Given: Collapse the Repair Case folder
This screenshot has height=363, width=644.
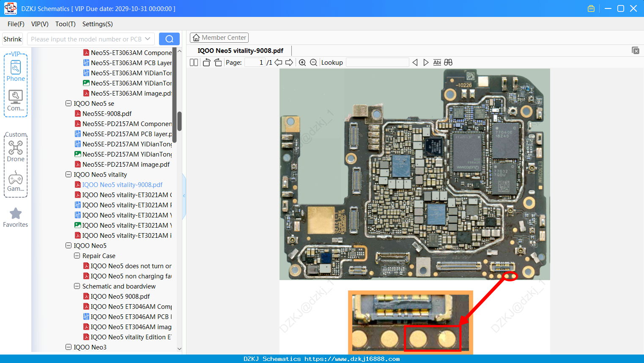Looking at the screenshot, I should tap(77, 256).
